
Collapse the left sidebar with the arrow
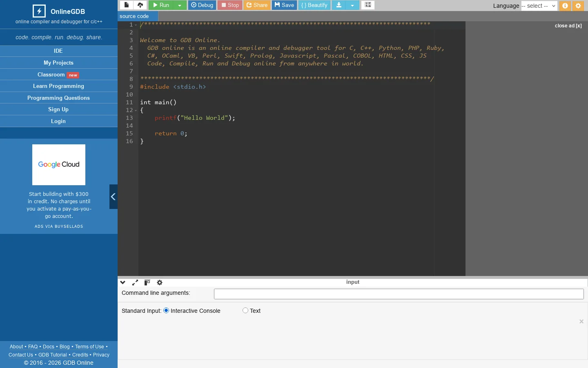tap(114, 197)
